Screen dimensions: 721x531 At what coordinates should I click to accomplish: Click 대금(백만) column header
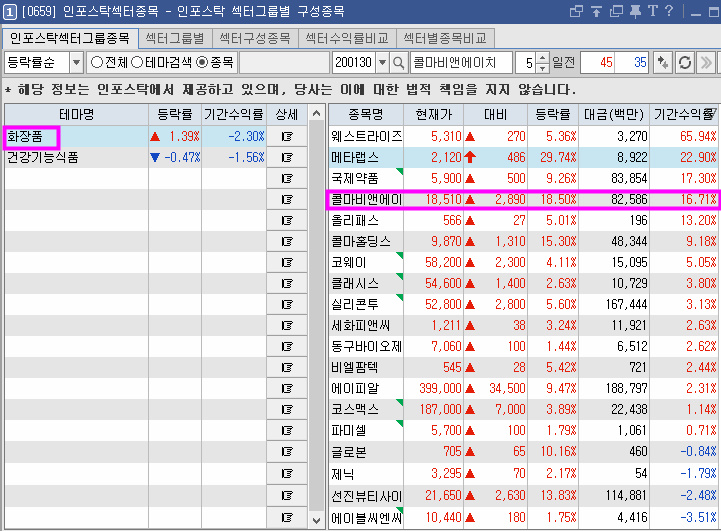614,114
